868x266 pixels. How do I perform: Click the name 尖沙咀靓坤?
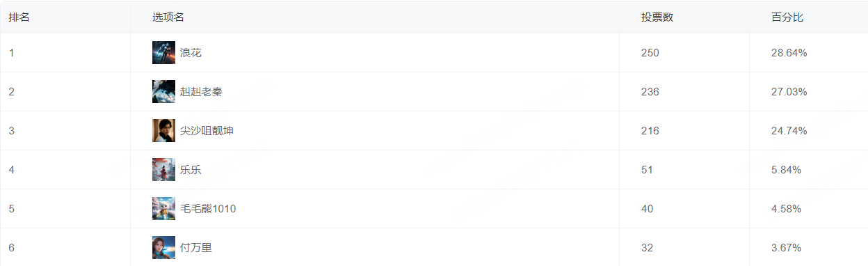(207, 131)
